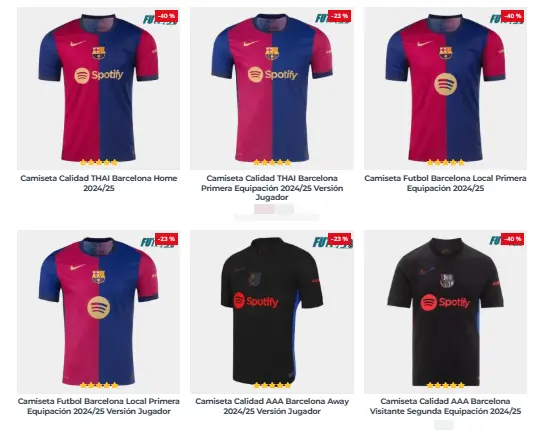Click the star rating under the Local Versión Jugador shirt

click(x=99, y=386)
